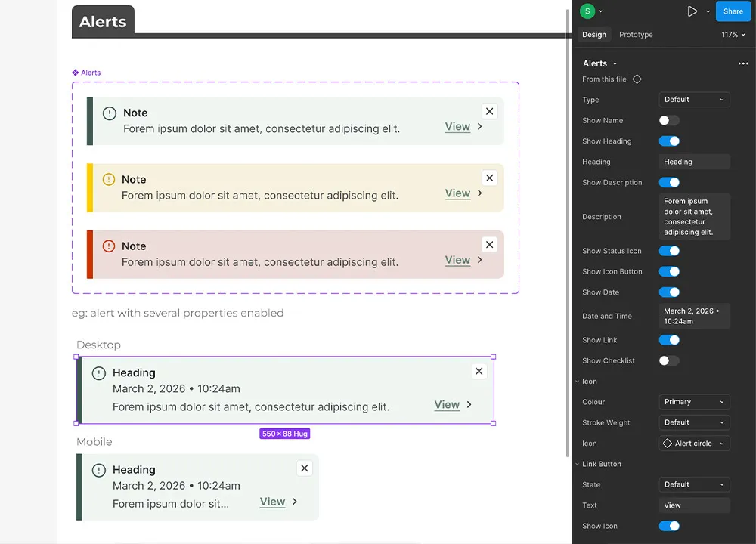Toggle Show Icon under Link Button
The height and width of the screenshot is (544, 756).
click(x=669, y=526)
